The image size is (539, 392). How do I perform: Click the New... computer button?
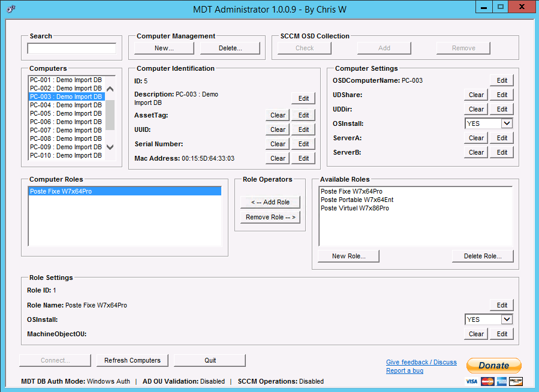point(164,48)
